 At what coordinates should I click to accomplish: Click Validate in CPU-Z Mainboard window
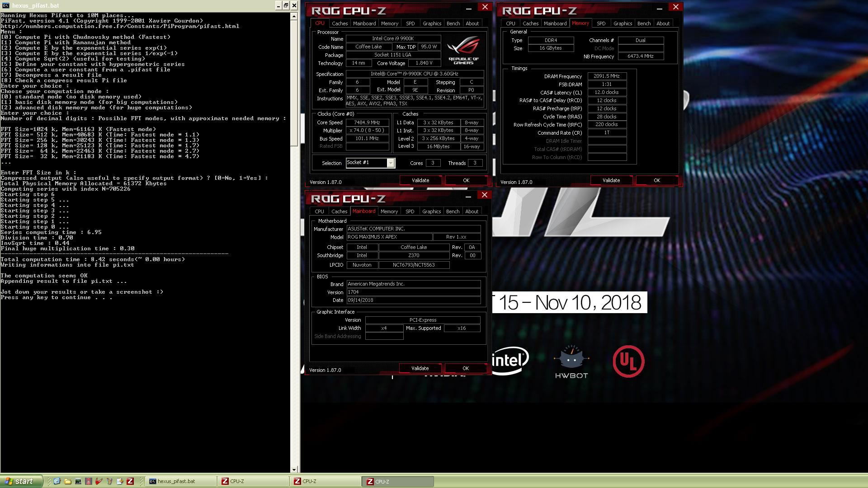click(x=420, y=368)
